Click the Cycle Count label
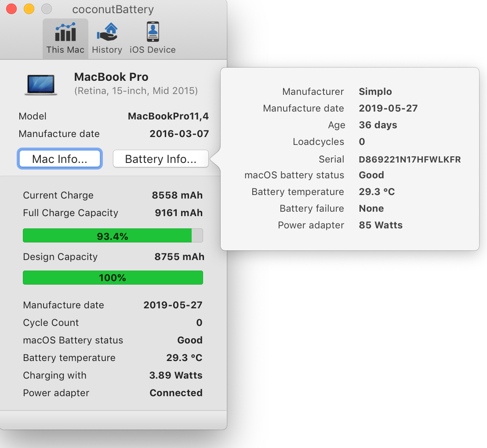 51,322
